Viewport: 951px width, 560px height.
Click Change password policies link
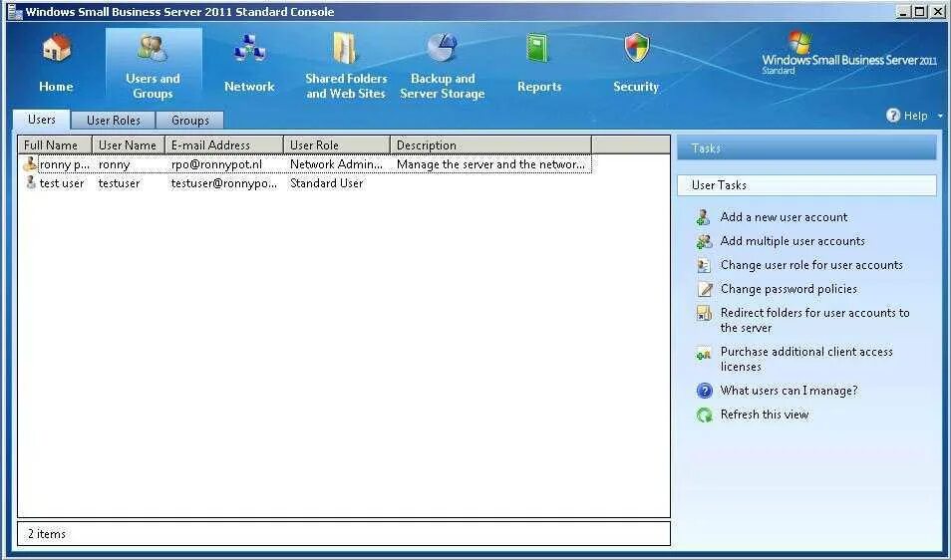(x=789, y=289)
